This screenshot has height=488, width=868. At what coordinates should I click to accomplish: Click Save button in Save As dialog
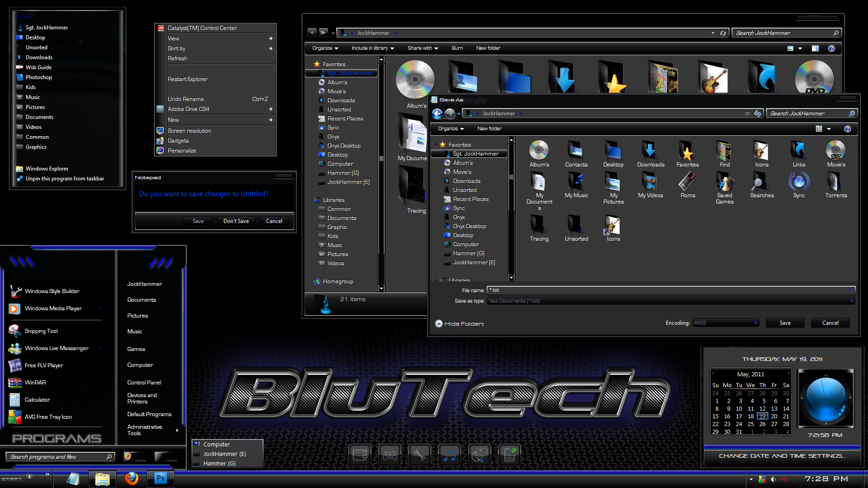point(785,323)
